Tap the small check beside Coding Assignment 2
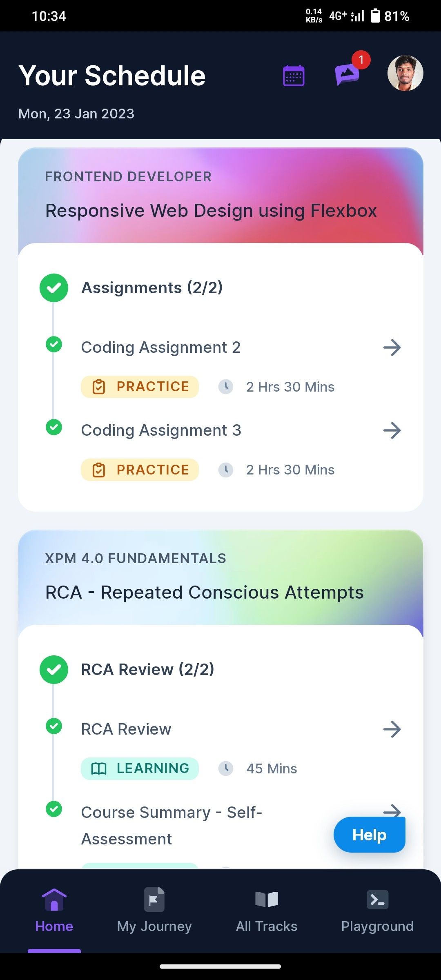The width and height of the screenshot is (441, 980). pos(54,344)
